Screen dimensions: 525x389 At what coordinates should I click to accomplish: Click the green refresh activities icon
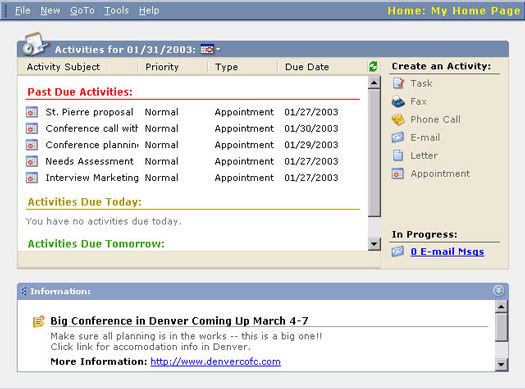tap(373, 66)
